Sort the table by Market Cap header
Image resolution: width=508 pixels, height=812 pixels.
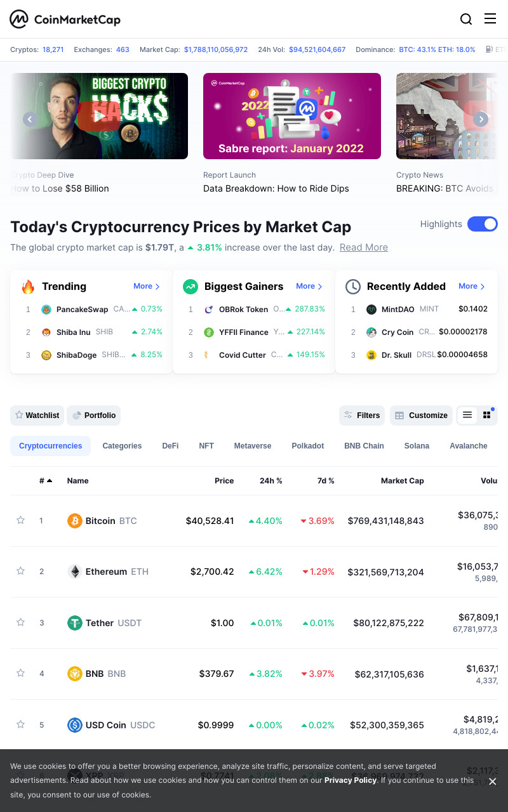pyautogui.click(x=403, y=481)
